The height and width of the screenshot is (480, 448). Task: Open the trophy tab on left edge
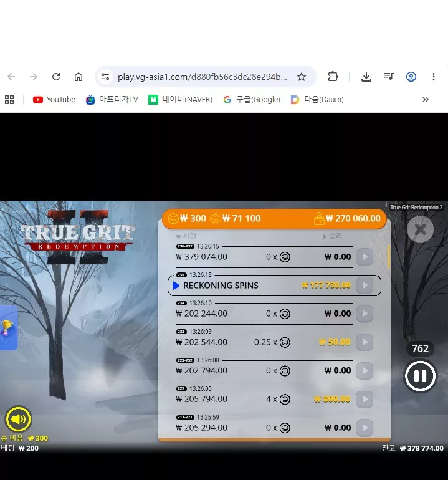tap(7, 327)
